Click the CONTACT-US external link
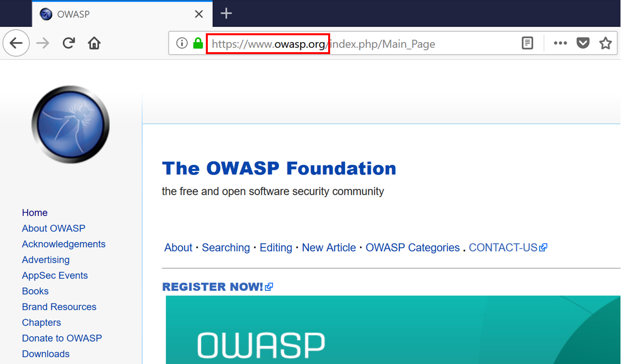This screenshot has height=364, width=622. point(508,248)
